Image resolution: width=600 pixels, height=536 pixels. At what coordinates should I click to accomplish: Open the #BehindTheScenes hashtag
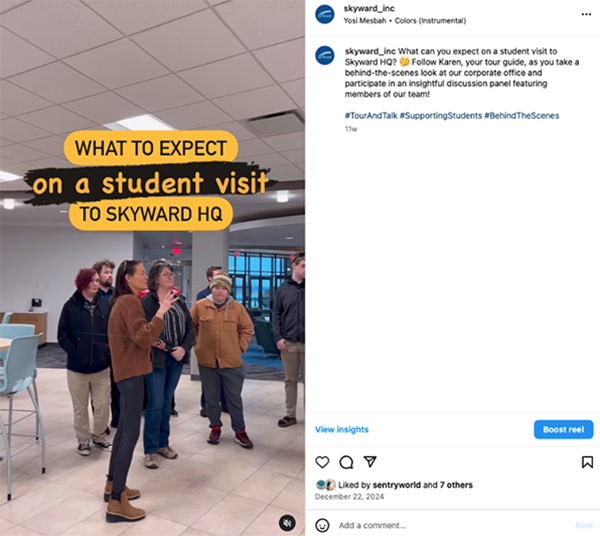pyautogui.click(x=522, y=116)
